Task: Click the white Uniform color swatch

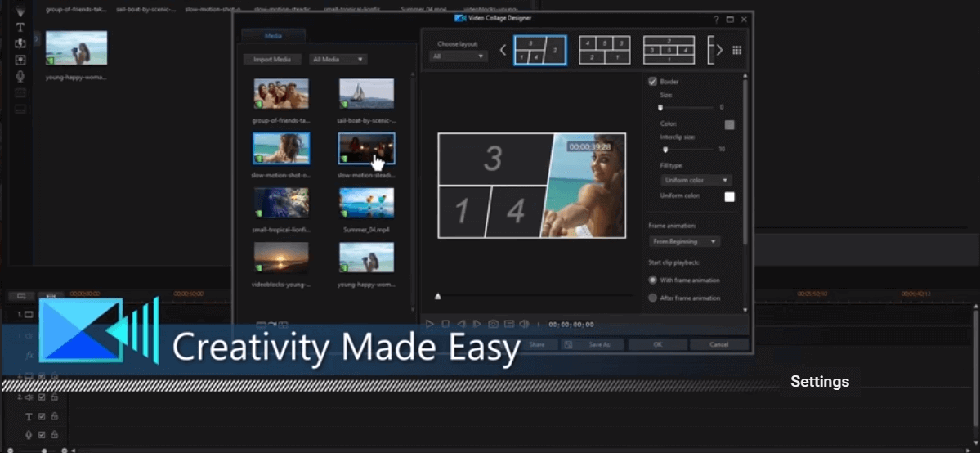Action: (729, 197)
